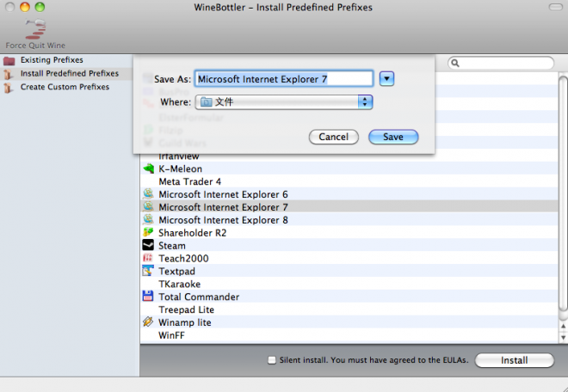Viewport: 568px width, 392px height.
Task: Click the Save As filename field
Action: coord(284,78)
